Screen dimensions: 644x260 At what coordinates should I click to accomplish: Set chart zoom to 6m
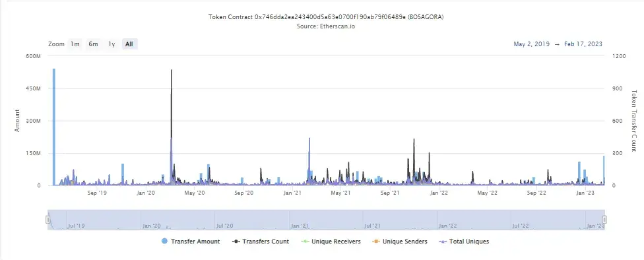pyautogui.click(x=93, y=44)
